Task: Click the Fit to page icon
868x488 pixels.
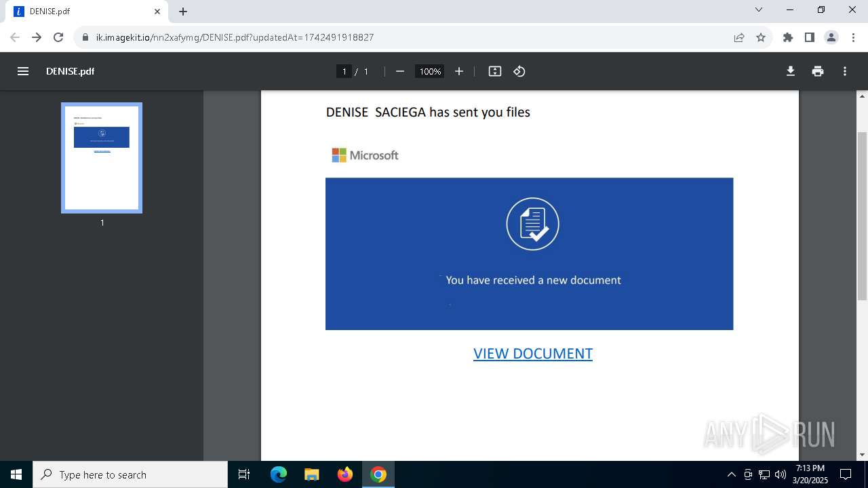Action: 495,71
